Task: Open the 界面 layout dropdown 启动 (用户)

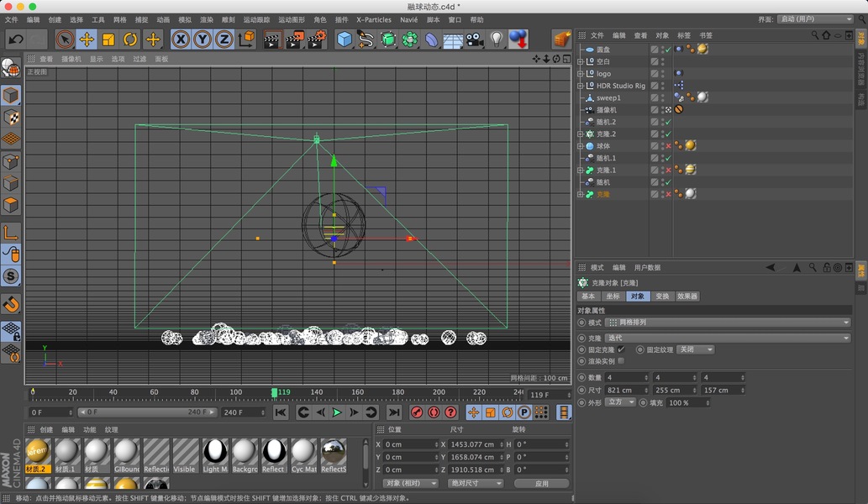Action: tap(815, 18)
